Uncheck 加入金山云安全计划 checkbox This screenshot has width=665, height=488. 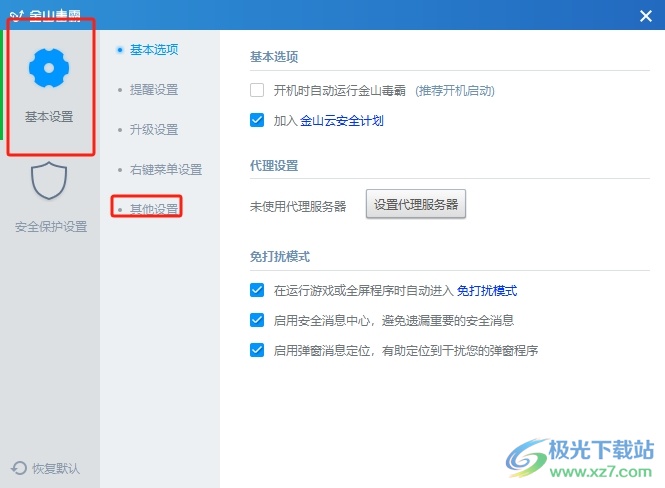[x=257, y=120]
